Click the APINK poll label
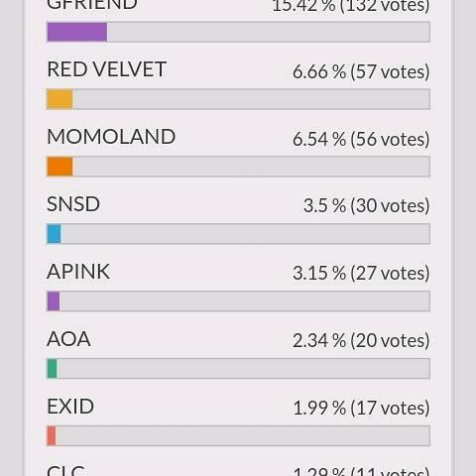 (x=78, y=272)
